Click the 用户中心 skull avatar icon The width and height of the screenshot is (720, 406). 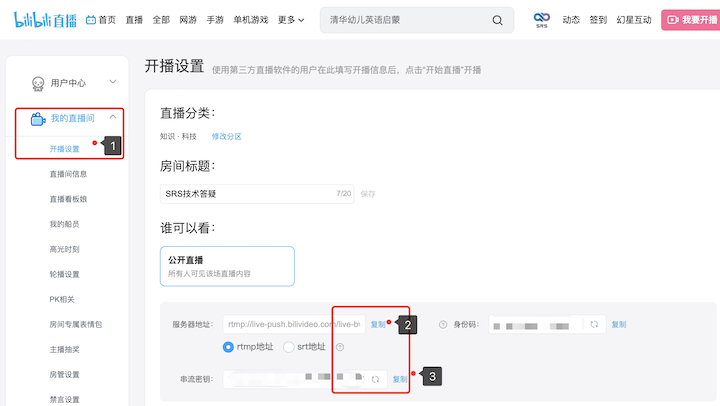(x=38, y=83)
